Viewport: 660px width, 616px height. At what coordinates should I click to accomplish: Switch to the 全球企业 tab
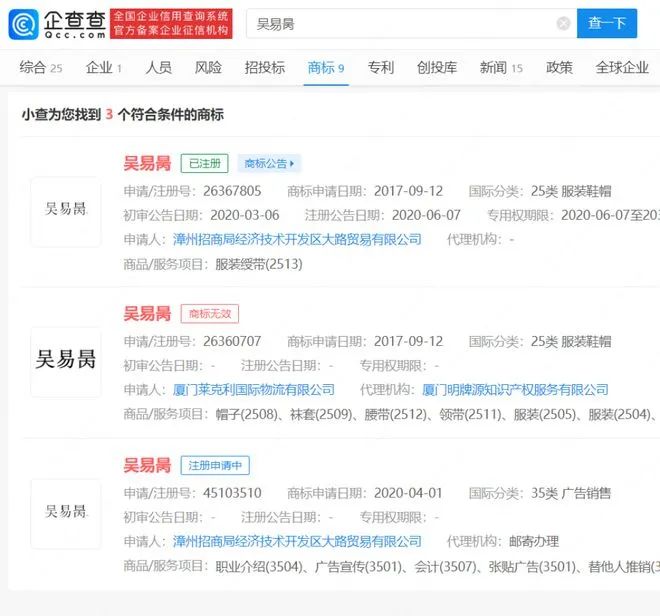[x=622, y=67]
